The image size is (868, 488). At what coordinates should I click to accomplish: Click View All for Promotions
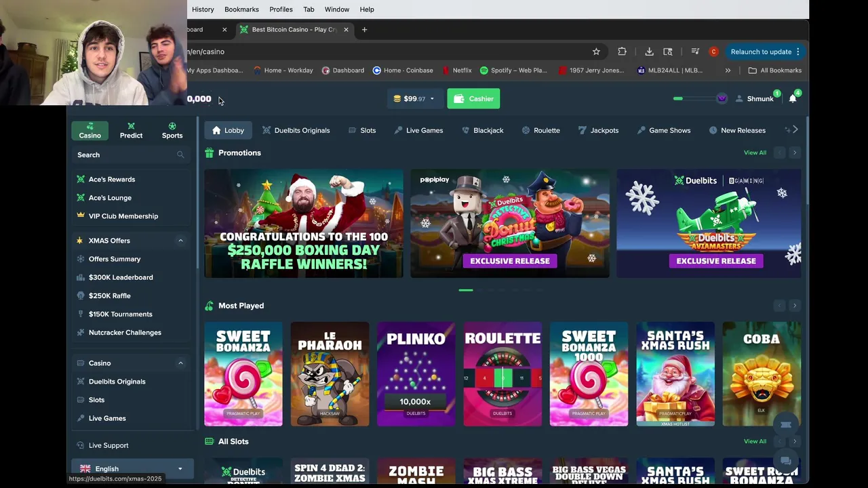pyautogui.click(x=755, y=152)
